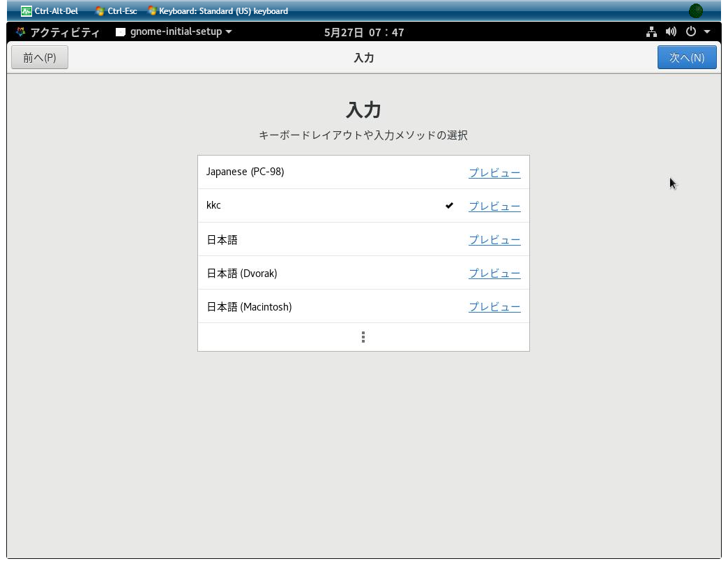728x568 pixels.
Task: Click the Ctrl-Esc toolbar icon
Action: click(99, 11)
